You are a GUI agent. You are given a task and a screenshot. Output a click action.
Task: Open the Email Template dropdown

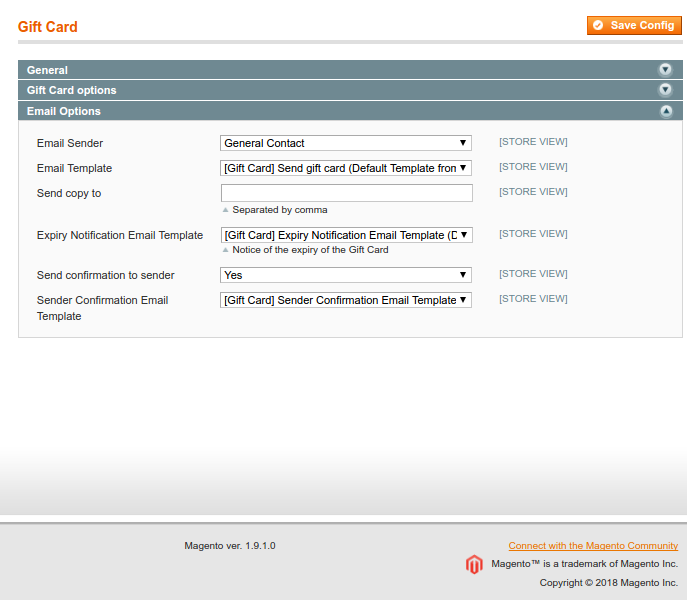[345, 168]
